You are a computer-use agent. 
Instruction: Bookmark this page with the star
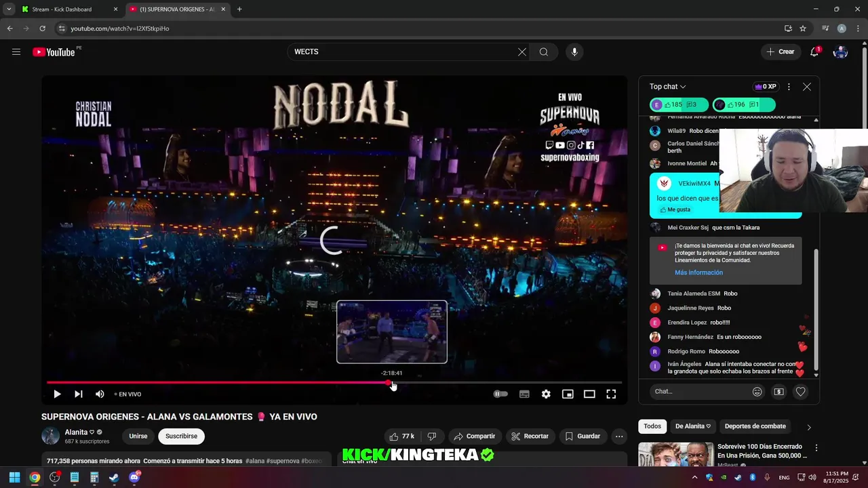click(x=803, y=28)
